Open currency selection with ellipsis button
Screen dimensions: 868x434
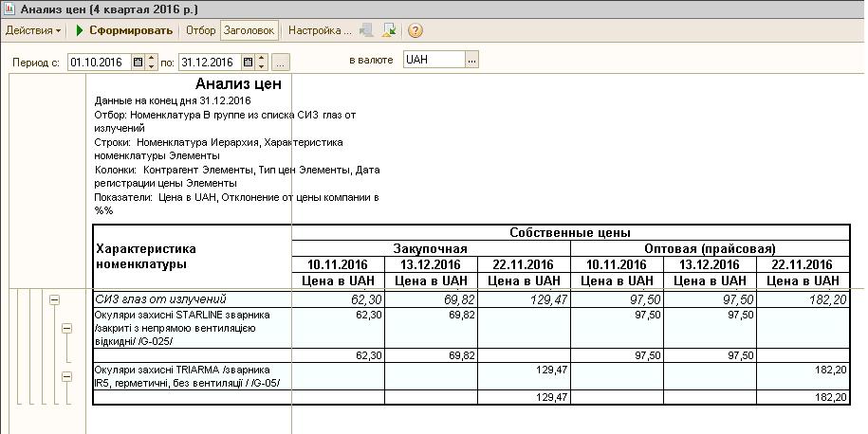pos(471,60)
